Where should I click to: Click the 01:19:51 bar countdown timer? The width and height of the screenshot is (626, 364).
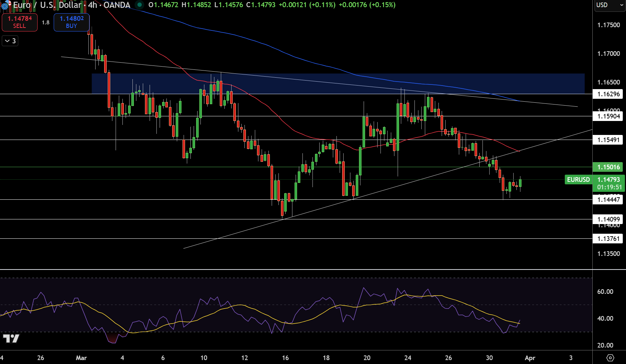pos(609,187)
